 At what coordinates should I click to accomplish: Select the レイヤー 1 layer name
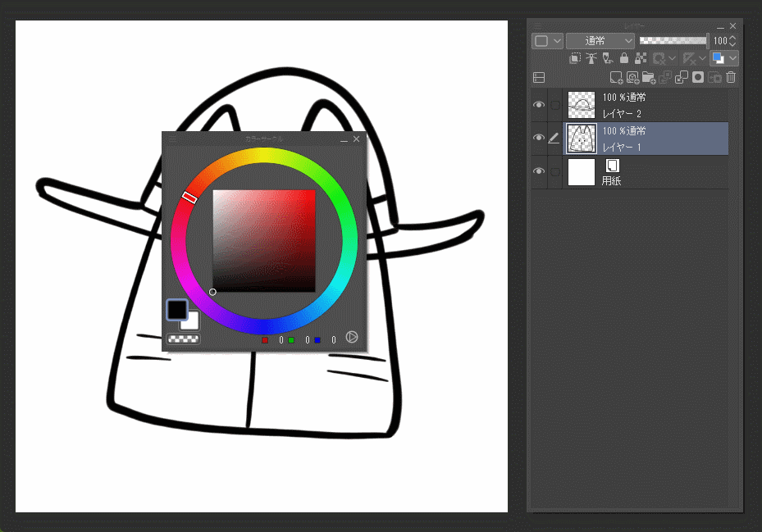coord(622,148)
